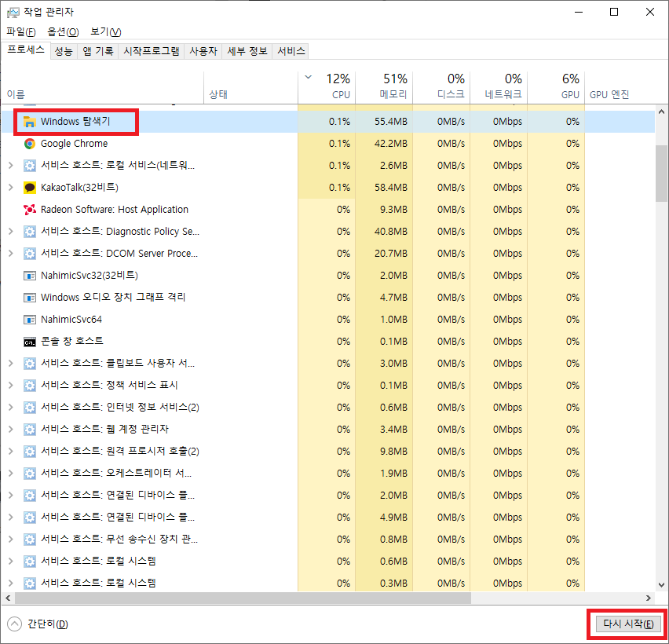Switch to the 앱 기록 tab

click(x=98, y=52)
